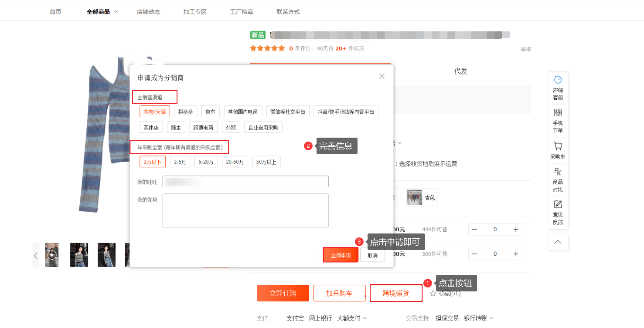Focus the 我的优势 text area
Image resolution: width=644 pixels, height=328 pixels.
click(x=245, y=210)
